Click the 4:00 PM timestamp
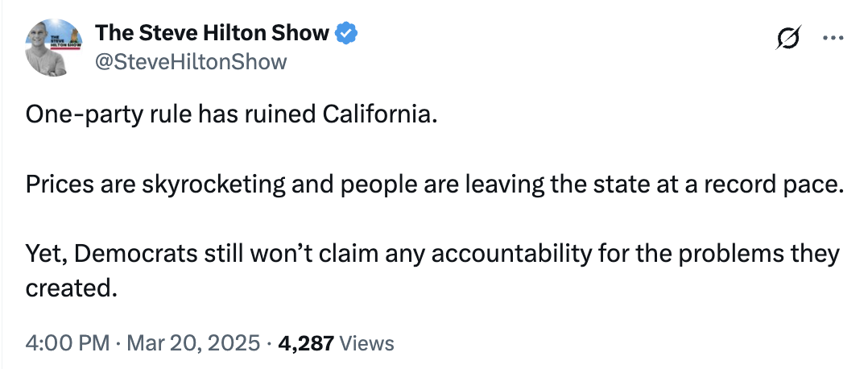Screen dimensions: 868x369 (68, 343)
